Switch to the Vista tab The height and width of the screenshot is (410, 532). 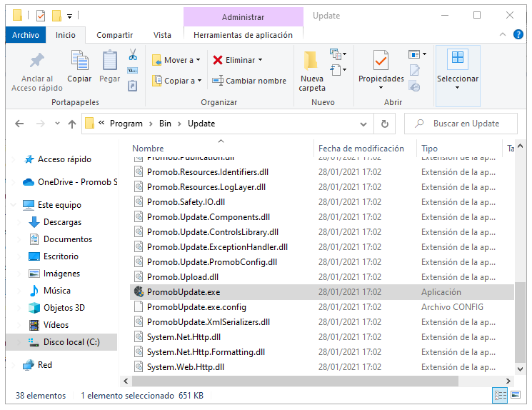click(x=162, y=35)
